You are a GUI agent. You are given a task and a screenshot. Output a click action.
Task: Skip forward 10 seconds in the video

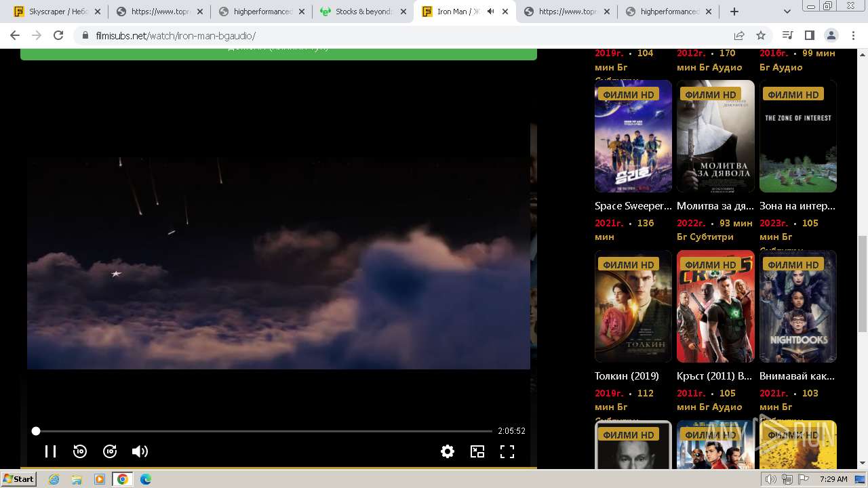[x=110, y=451]
